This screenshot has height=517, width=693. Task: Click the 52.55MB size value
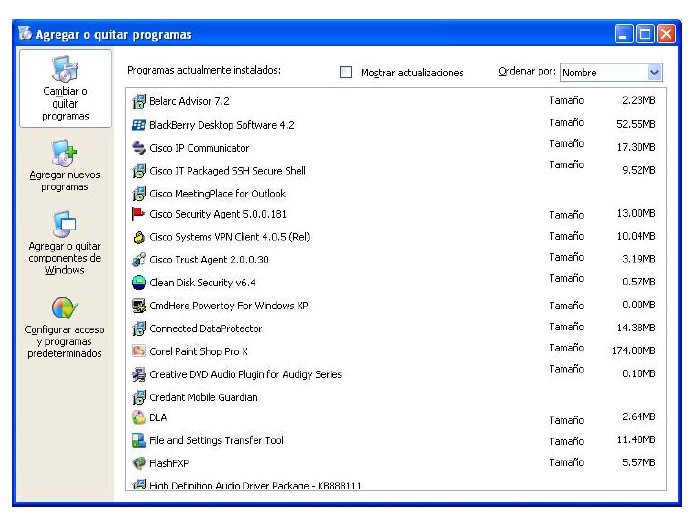pyautogui.click(x=636, y=124)
